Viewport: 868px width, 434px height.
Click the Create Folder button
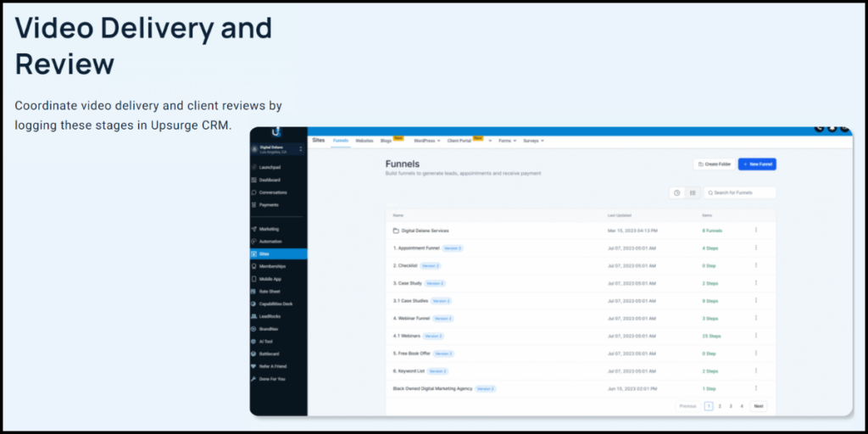pos(714,164)
